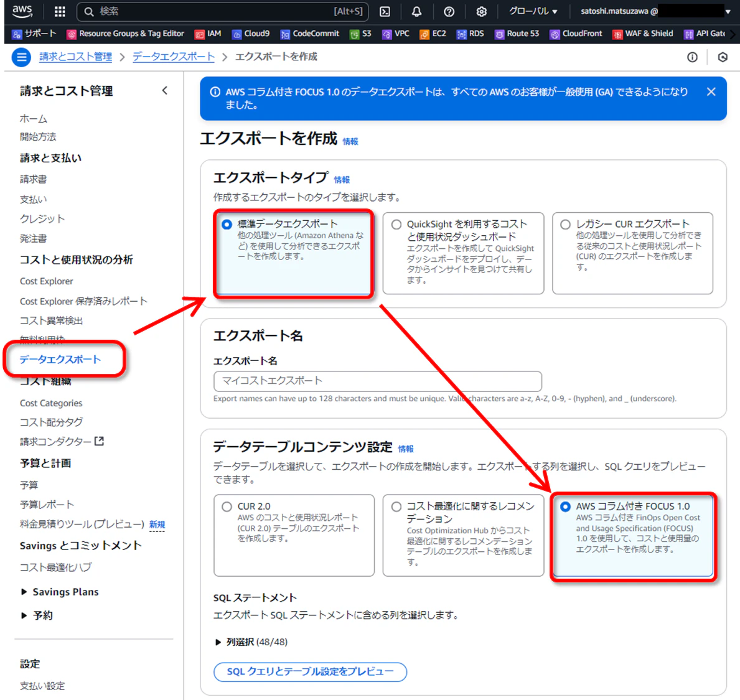Select the CUR 2.0 data table option
The width and height of the screenshot is (740, 700).
pyautogui.click(x=227, y=506)
